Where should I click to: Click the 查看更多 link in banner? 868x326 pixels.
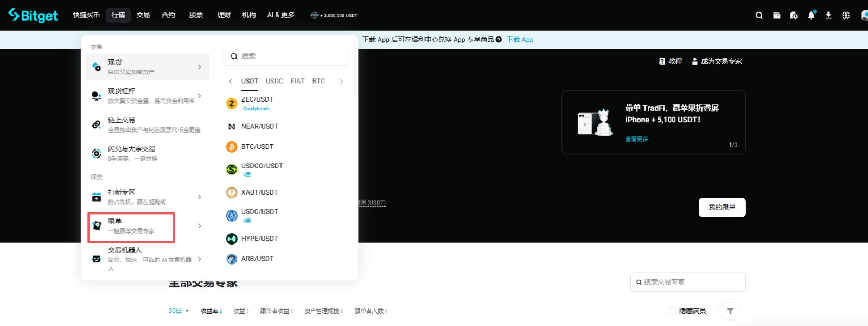[x=637, y=139]
